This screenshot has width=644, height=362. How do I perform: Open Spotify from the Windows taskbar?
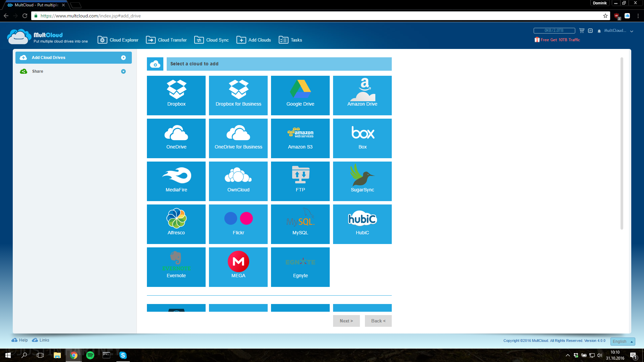click(x=90, y=355)
